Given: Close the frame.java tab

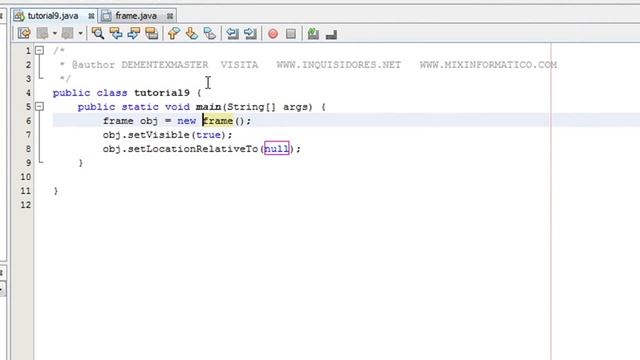Looking at the screenshot, I should [x=170, y=16].
